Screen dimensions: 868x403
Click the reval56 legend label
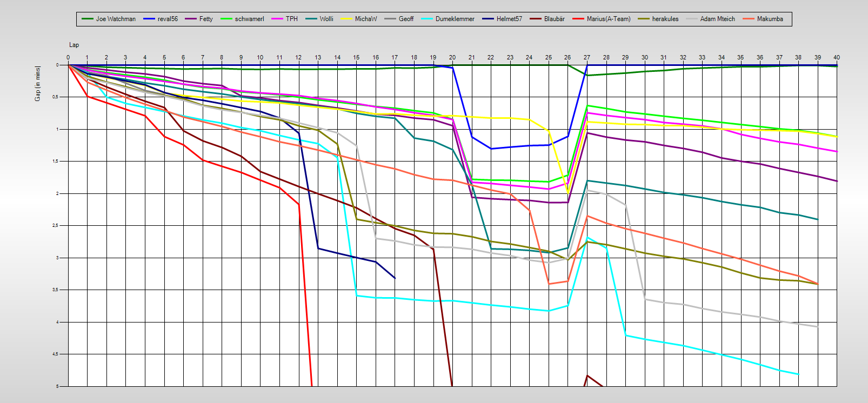168,19
